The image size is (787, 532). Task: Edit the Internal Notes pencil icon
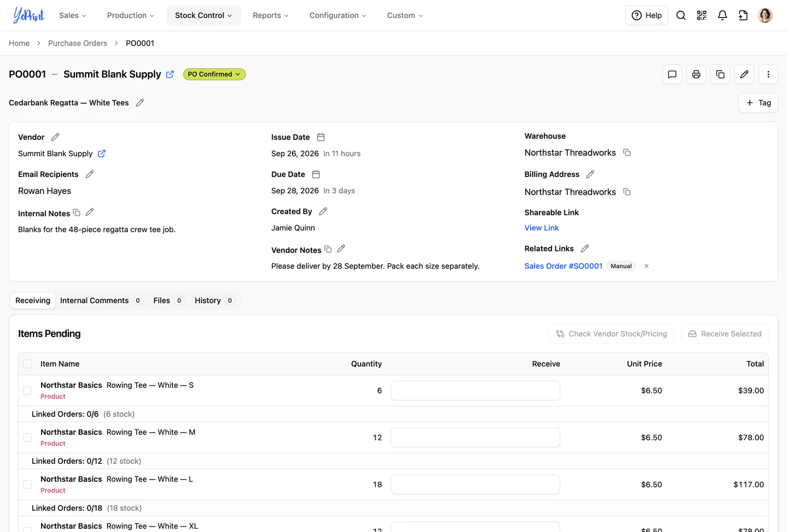point(90,212)
